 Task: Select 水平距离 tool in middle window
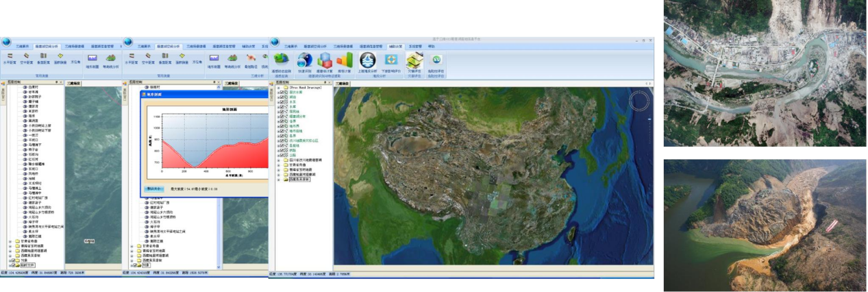pyautogui.click(x=132, y=59)
